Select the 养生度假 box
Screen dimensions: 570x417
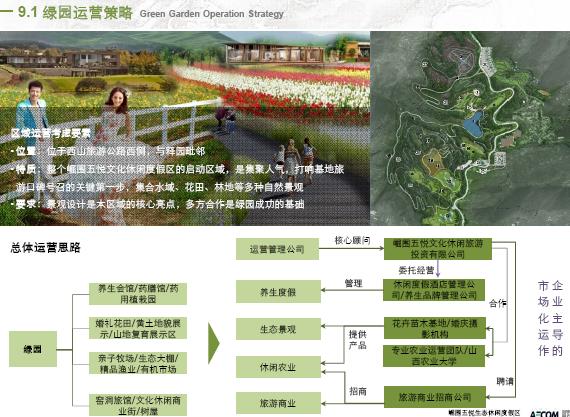(278, 292)
